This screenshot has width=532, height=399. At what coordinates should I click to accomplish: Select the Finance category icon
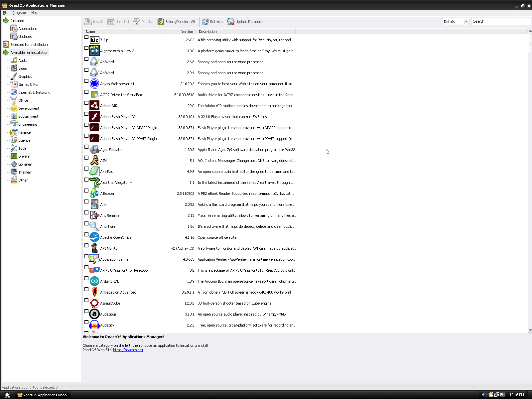pos(14,132)
